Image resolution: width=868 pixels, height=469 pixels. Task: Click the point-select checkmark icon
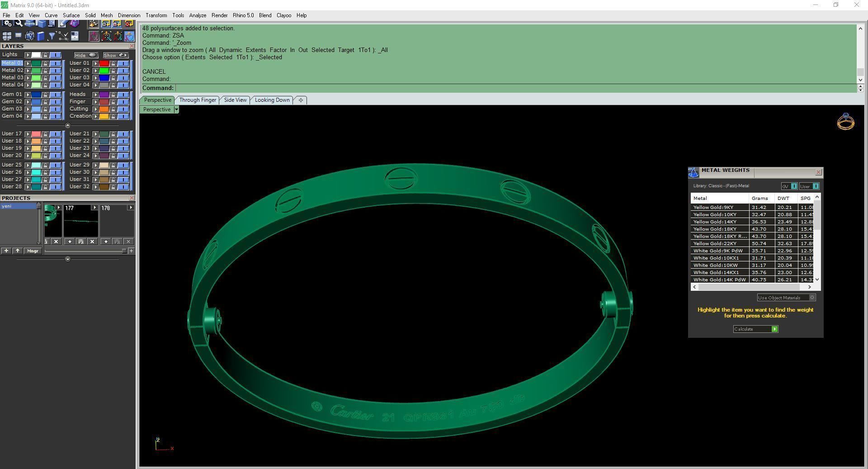pos(63,36)
